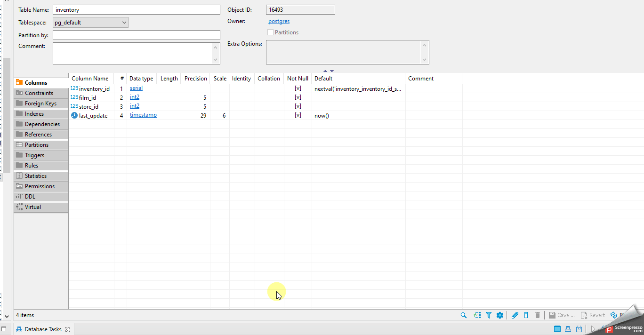644x335 pixels.
Task: Follow the postgres owner link
Action: (279, 21)
